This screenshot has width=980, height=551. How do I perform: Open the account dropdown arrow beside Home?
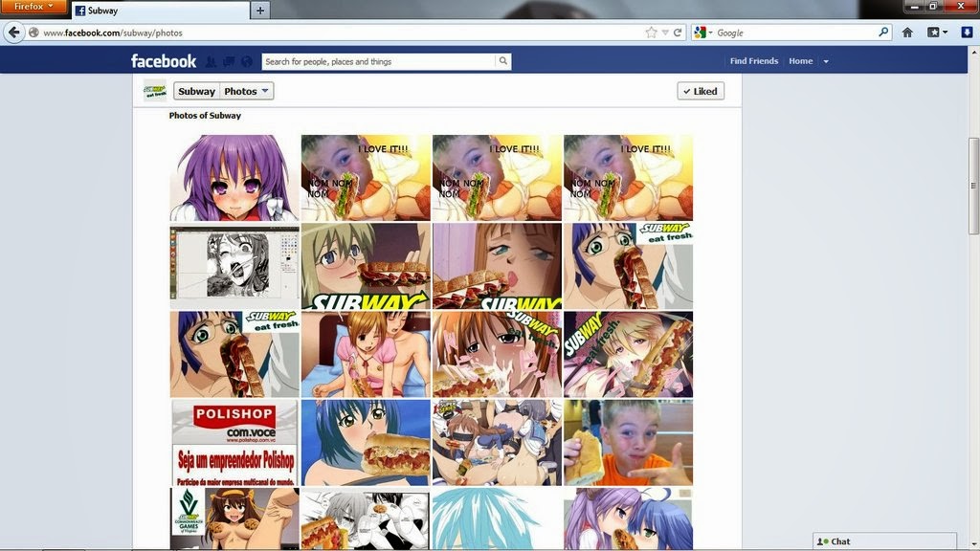[x=826, y=61]
